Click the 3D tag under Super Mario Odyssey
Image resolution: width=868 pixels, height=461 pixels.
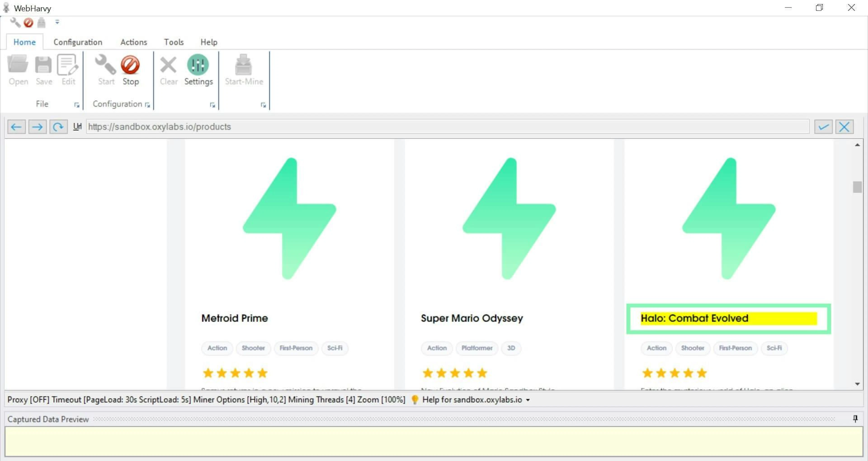click(511, 348)
